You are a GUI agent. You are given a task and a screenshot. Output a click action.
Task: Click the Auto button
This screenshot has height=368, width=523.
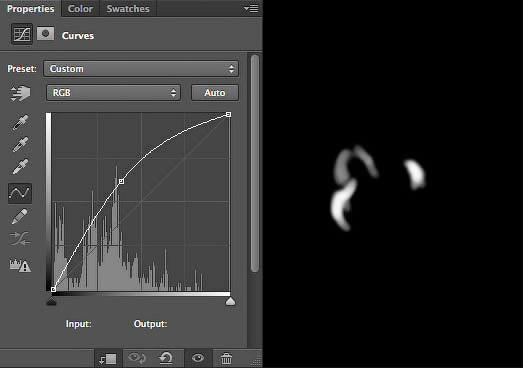pos(215,93)
